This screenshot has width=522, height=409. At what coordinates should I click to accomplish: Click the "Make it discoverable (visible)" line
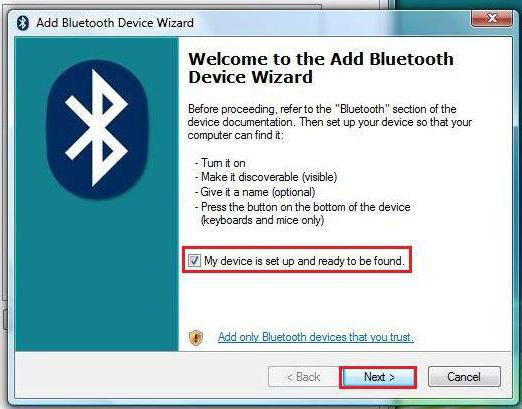(x=266, y=177)
